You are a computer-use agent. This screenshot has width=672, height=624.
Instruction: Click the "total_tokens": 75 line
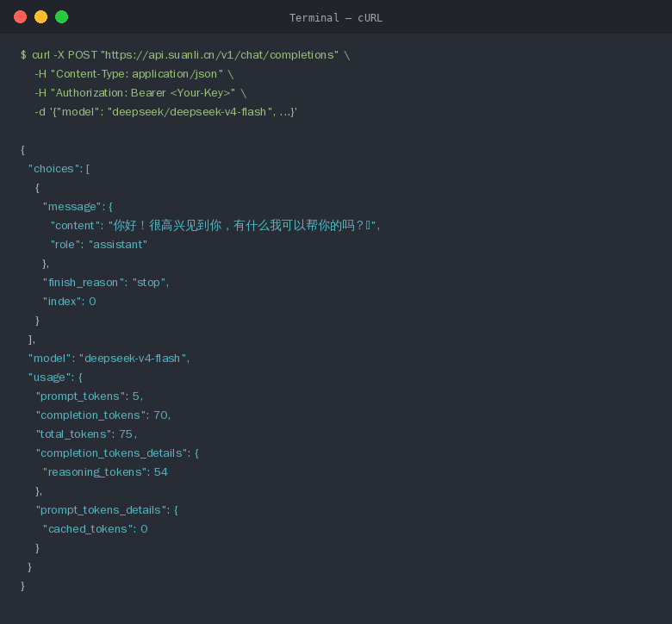pos(86,434)
